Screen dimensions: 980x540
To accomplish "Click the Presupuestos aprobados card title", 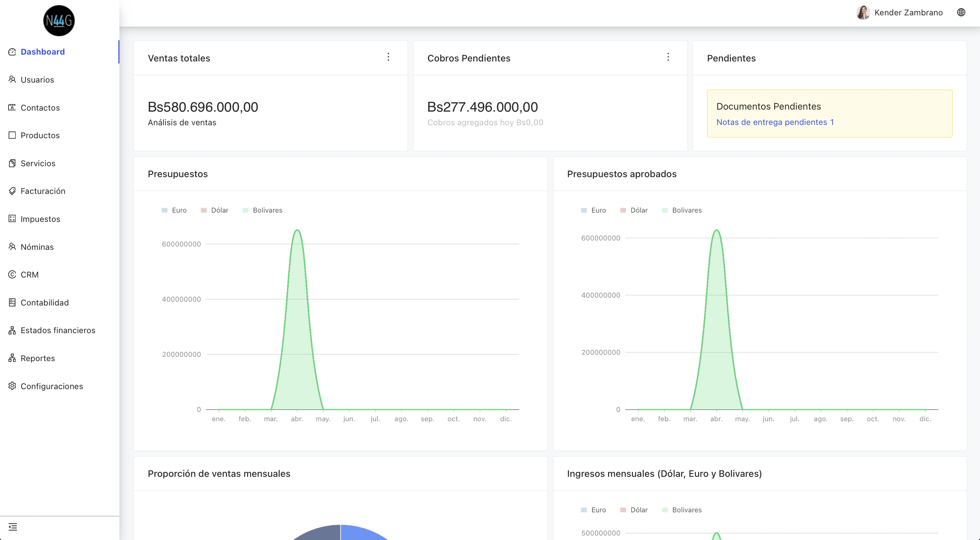I will pyautogui.click(x=622, y=174).
